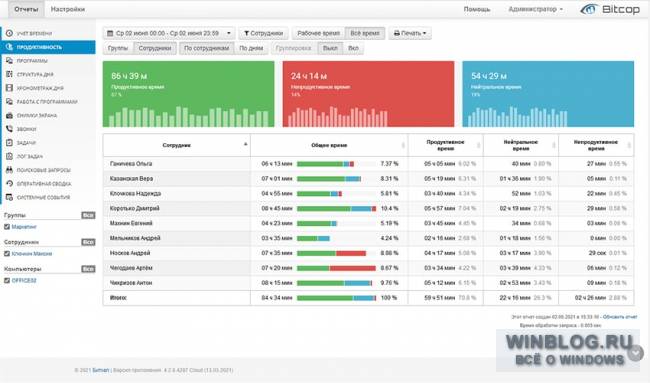
Task: Click the sort arrow in Сотрудник column
Action: point(245,144)
